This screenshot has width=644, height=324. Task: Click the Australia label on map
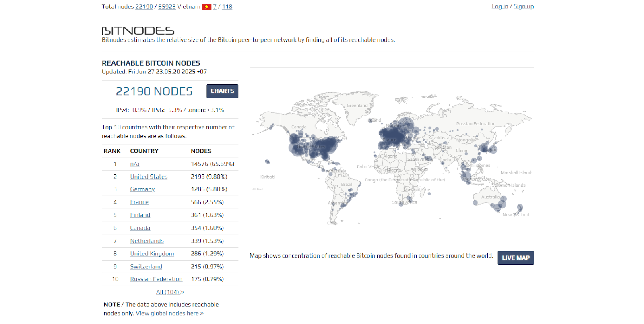490,197
